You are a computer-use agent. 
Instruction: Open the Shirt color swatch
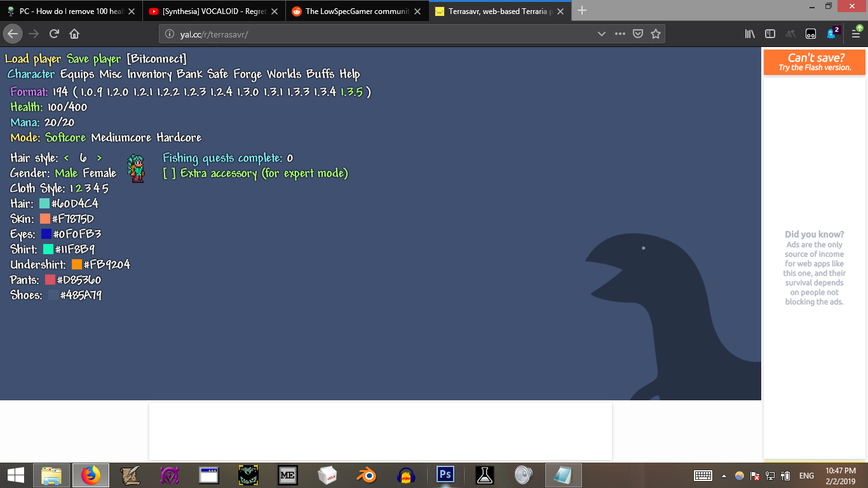click(x=48, y=249)
